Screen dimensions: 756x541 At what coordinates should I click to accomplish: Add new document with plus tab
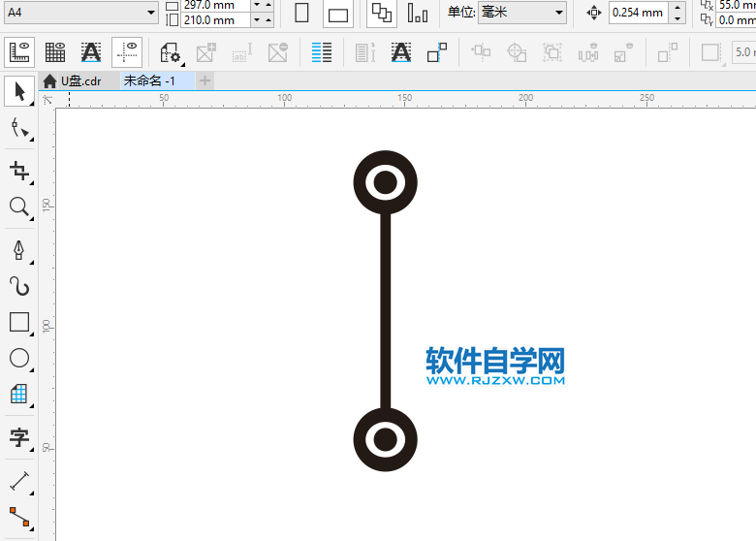pos(205,81)
